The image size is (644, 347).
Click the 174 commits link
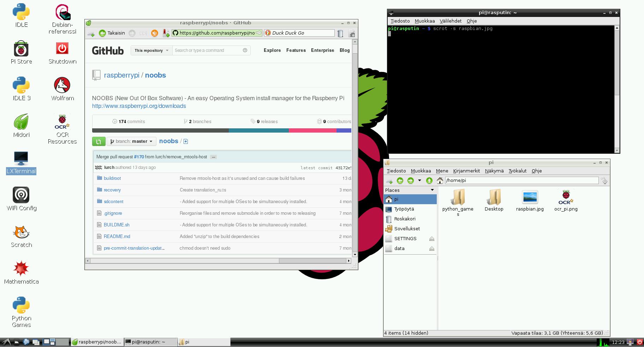[x=129, y=122]
